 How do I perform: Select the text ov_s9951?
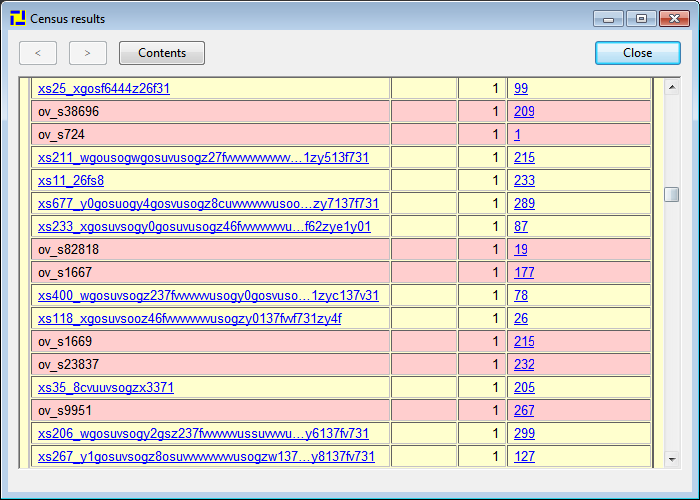[x=65, y=410]
